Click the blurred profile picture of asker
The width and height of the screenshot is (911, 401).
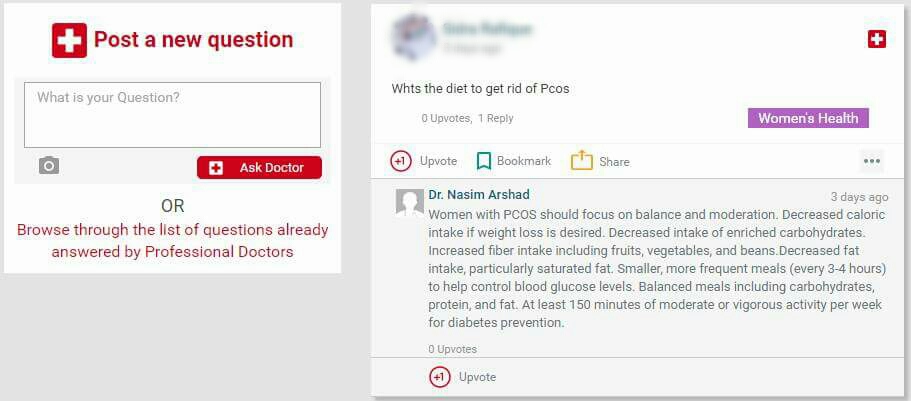pos(413,35)
